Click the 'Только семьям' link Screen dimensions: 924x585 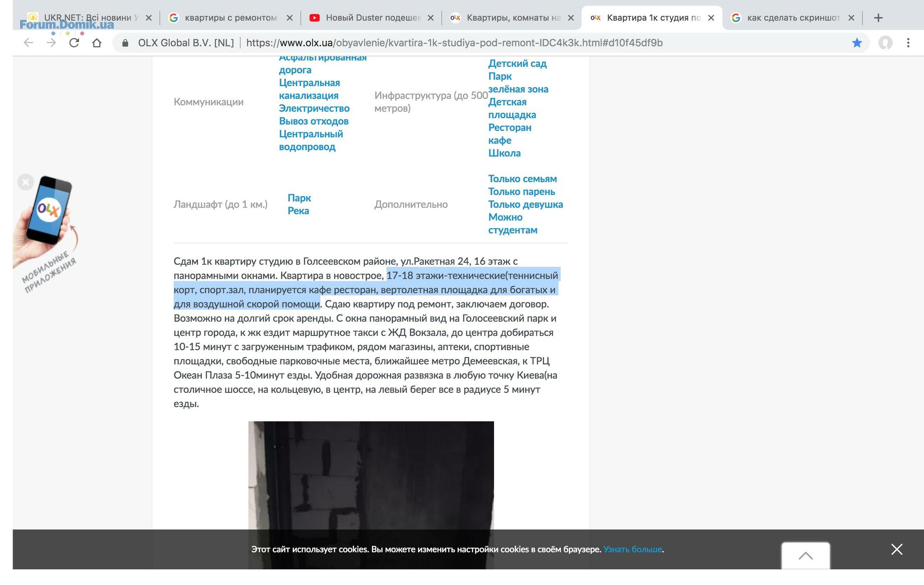click(x=522, y=179)
